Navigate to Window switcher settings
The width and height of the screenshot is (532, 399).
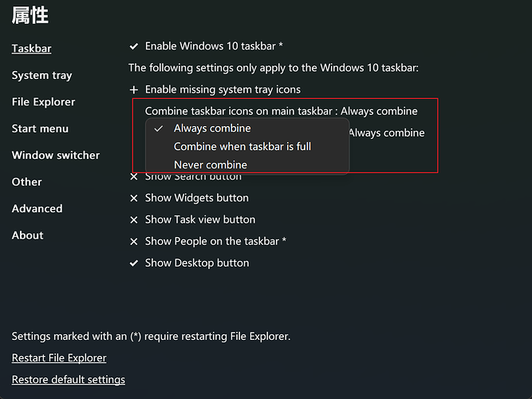point(56,155)
